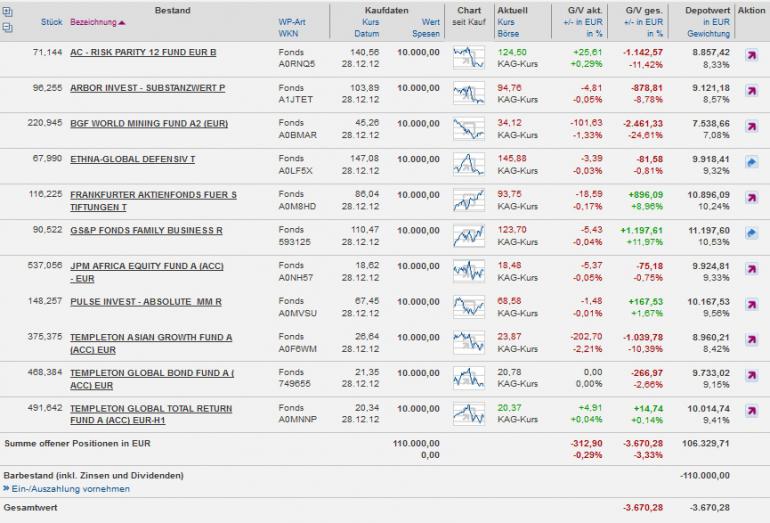The width and height of the screenshot is (770, 523).
Task: Sort by WKN column header
Action: point(288,33)
